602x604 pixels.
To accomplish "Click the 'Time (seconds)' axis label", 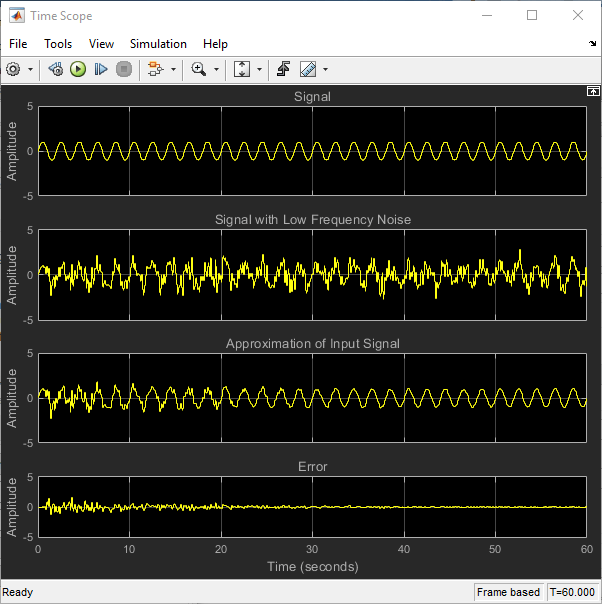I will click(313, 567).
